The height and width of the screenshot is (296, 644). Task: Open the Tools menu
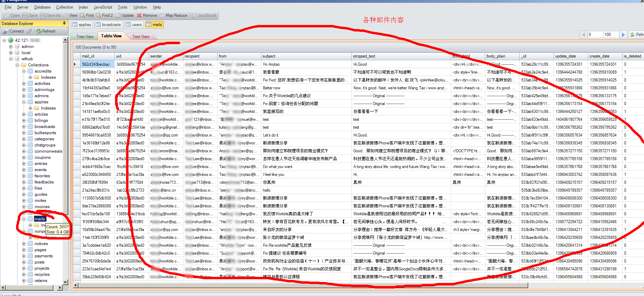(122, 7)
